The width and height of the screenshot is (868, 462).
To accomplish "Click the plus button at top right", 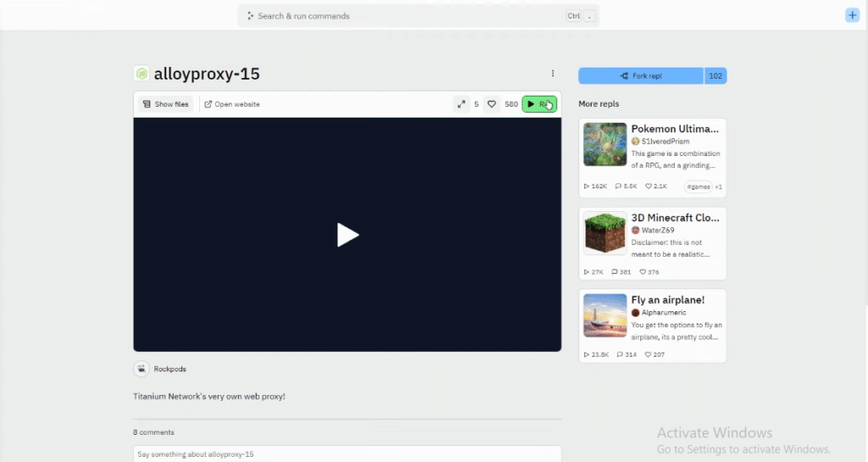I will (x=852, y=15).
